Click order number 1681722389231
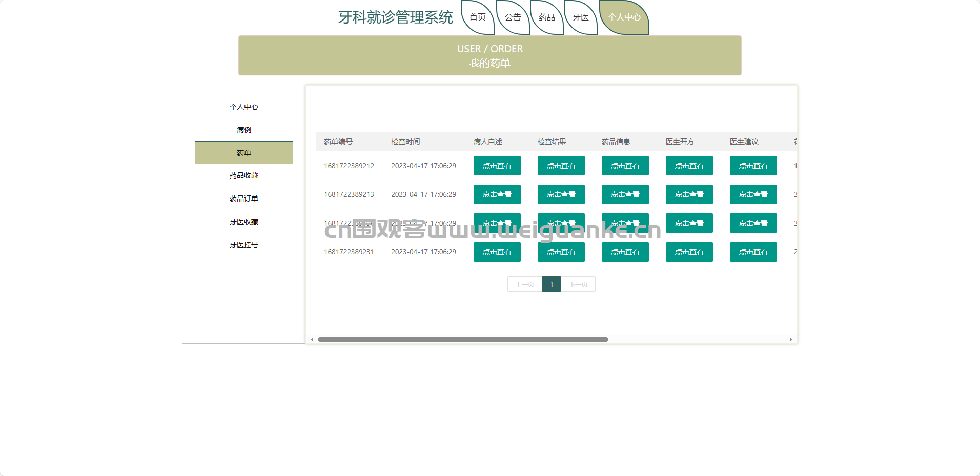This screenshot has width=980, height=476. (349, 252)
